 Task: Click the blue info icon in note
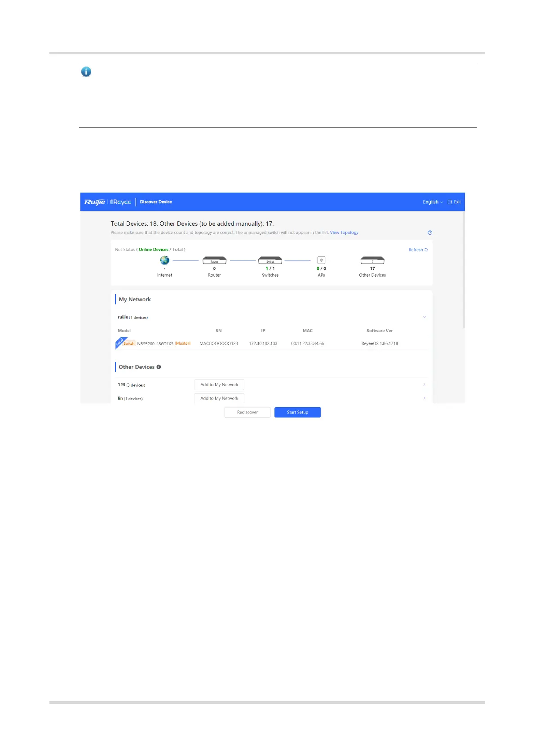[86, 72]
